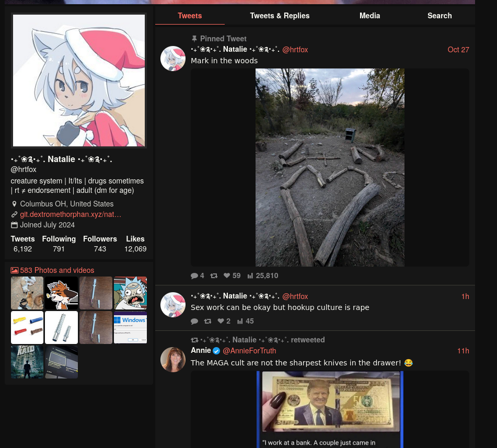This screenshot has width=497, height=448.
Task: Open the 583 Photos and videos link
Action: (57, 270)
